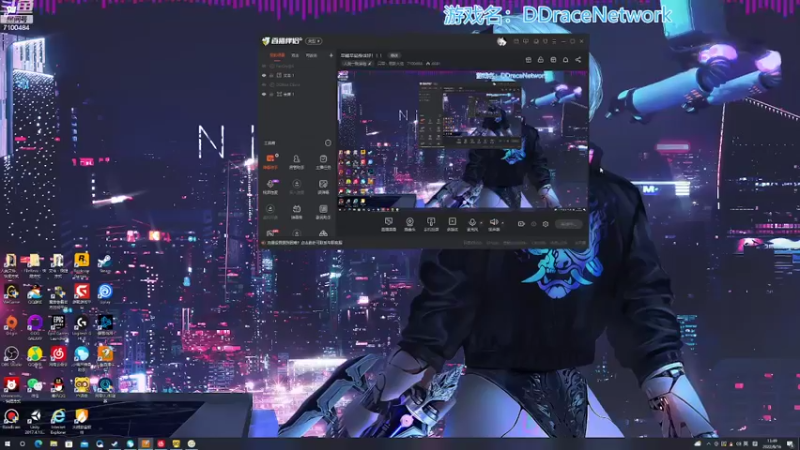Expand the microphone options arrow
The image size is (800, 450).
tap(481, 223)
